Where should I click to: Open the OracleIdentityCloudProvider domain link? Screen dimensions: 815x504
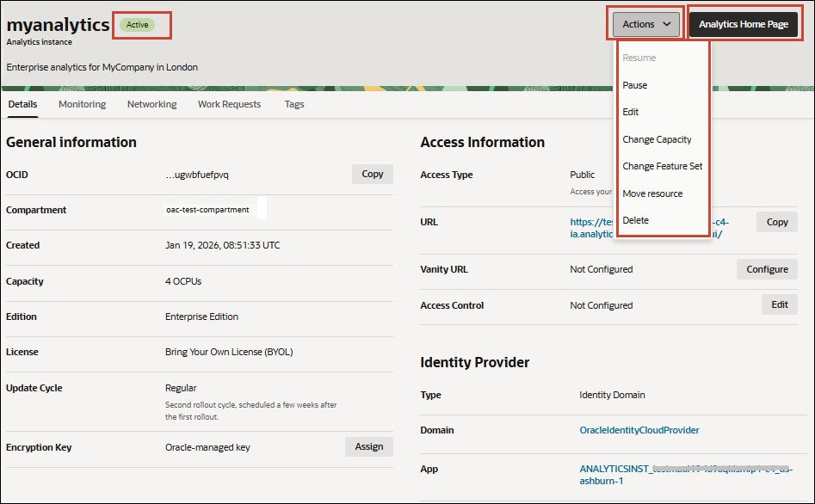pos(639,430)
